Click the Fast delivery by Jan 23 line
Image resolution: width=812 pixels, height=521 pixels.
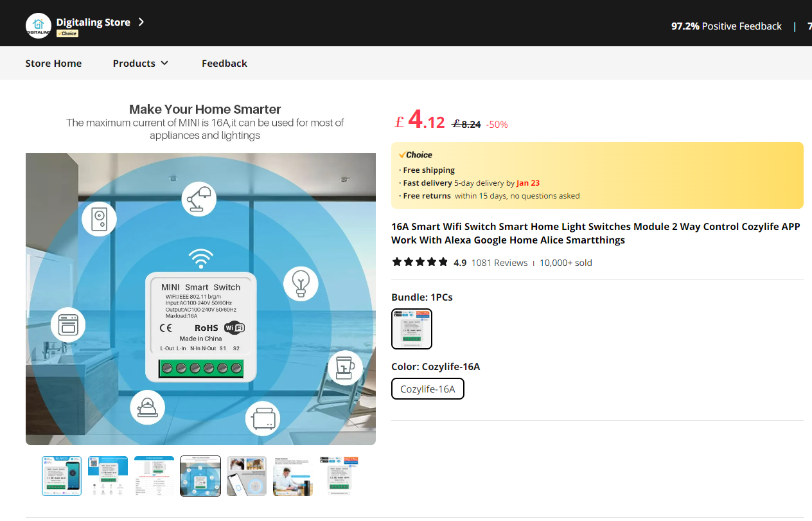pyautogui.click(x=469, y=183)
